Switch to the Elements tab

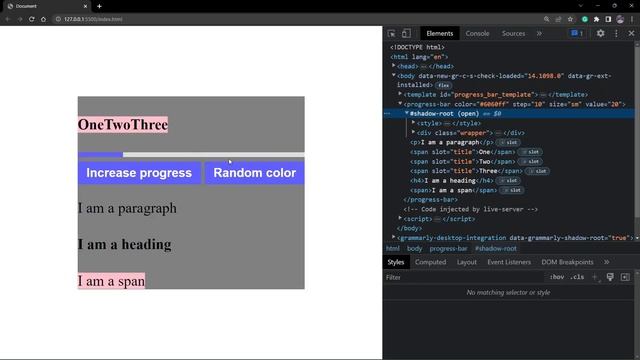pos(440,33)
